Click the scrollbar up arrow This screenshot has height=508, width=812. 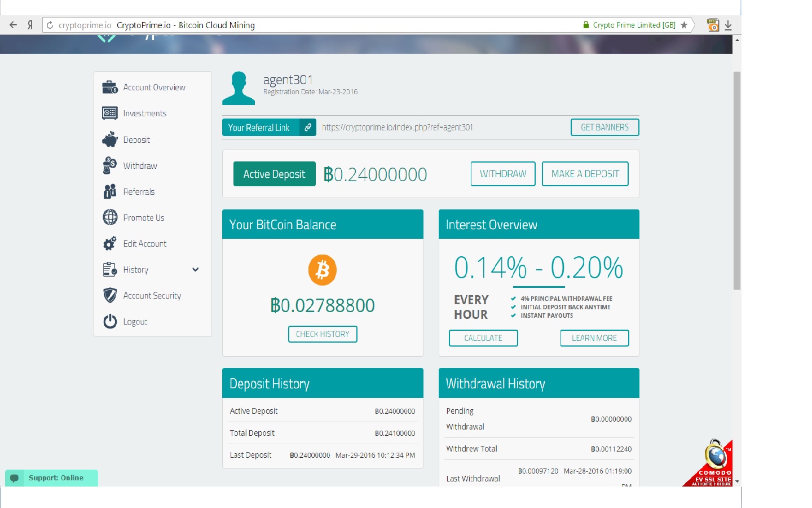(x=737, y=40)
